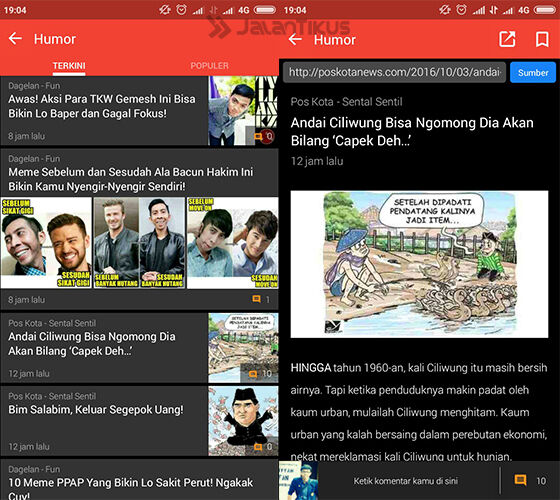Click 'Pos Kota - Sental Sentil' above Bim Salabim
The height and width of the screenshot is (500, 560).
tap(52, 396)
